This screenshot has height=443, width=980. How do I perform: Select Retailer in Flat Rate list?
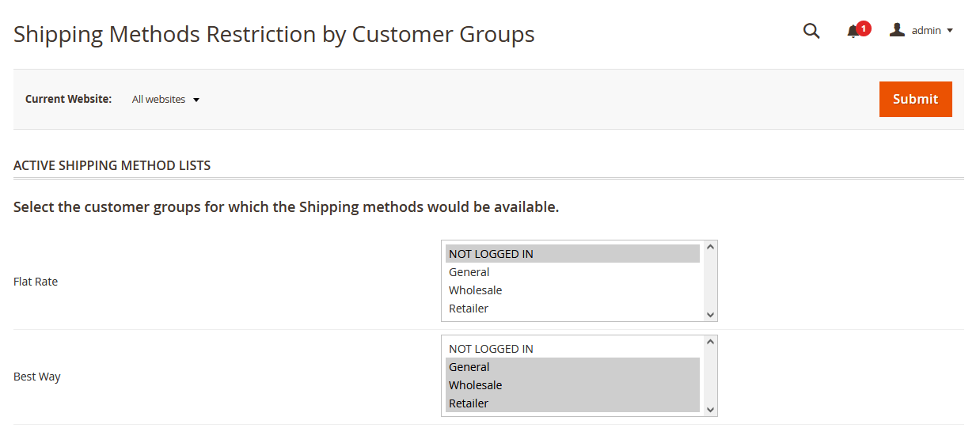click(469, 309)
